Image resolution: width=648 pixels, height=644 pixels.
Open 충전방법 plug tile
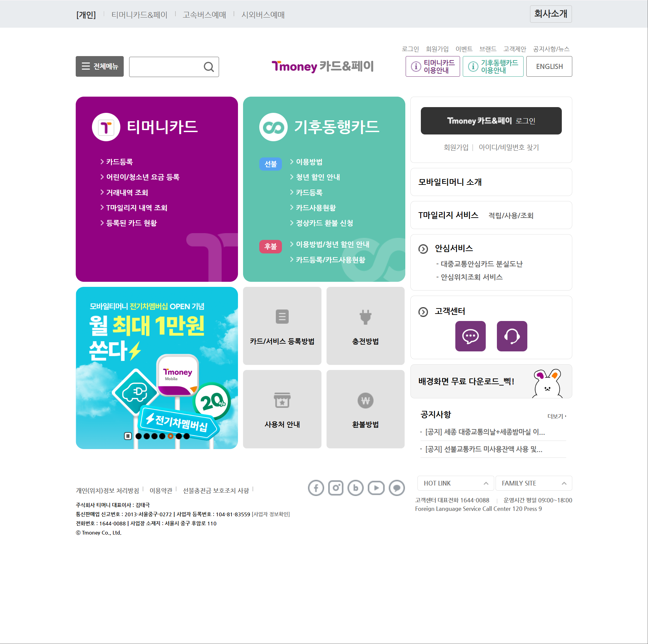(365, 326)
